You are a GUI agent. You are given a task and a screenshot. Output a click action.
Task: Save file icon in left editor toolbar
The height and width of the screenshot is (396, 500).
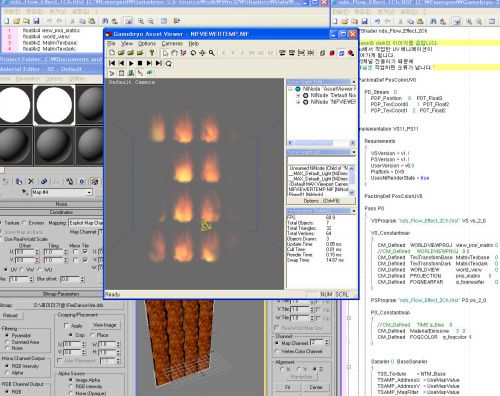coord(37,21)
